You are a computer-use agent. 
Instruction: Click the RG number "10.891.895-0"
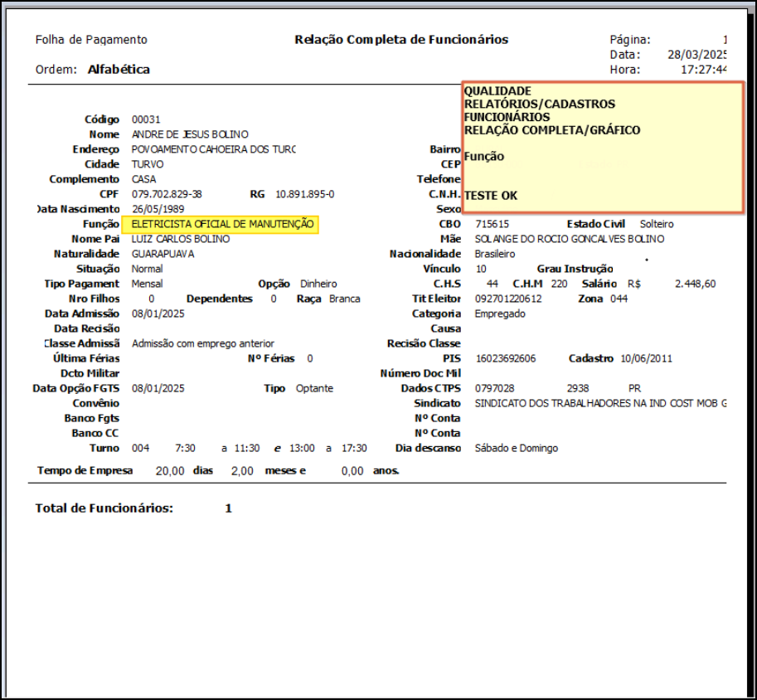[304, 194]
